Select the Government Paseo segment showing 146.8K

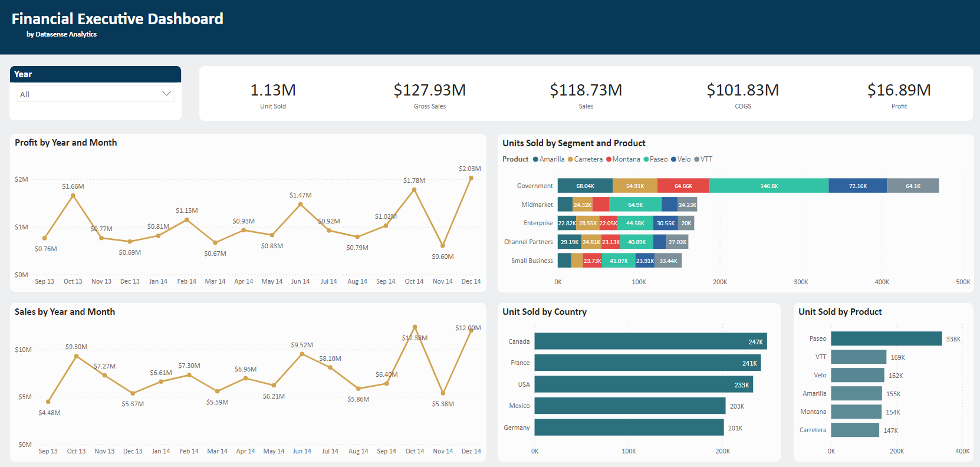point(769,186)
